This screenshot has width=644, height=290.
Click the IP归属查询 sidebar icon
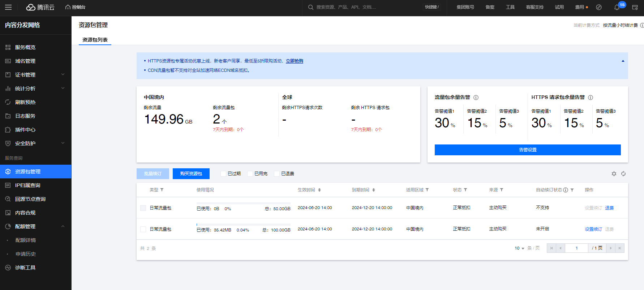8,185
